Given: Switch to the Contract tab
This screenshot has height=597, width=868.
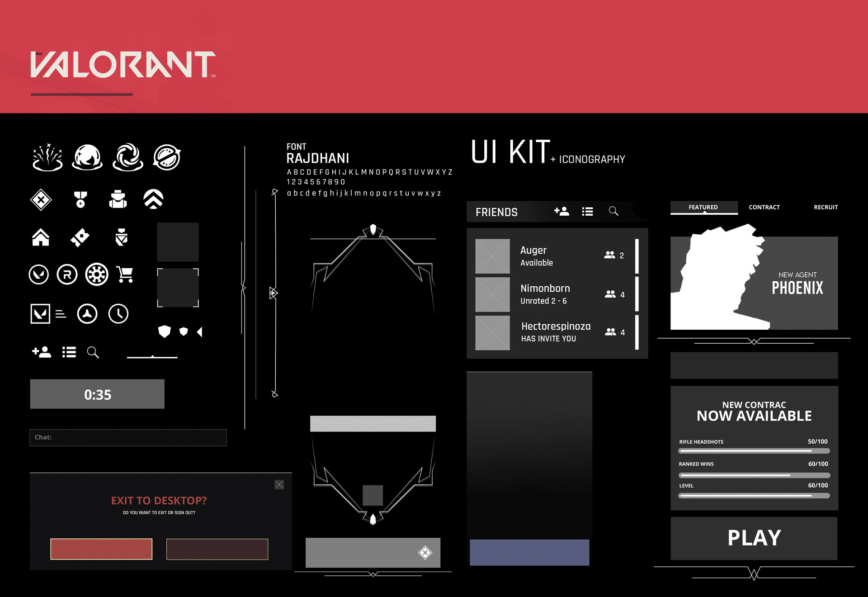Looking at the screenshot, I should click(764, 207).
